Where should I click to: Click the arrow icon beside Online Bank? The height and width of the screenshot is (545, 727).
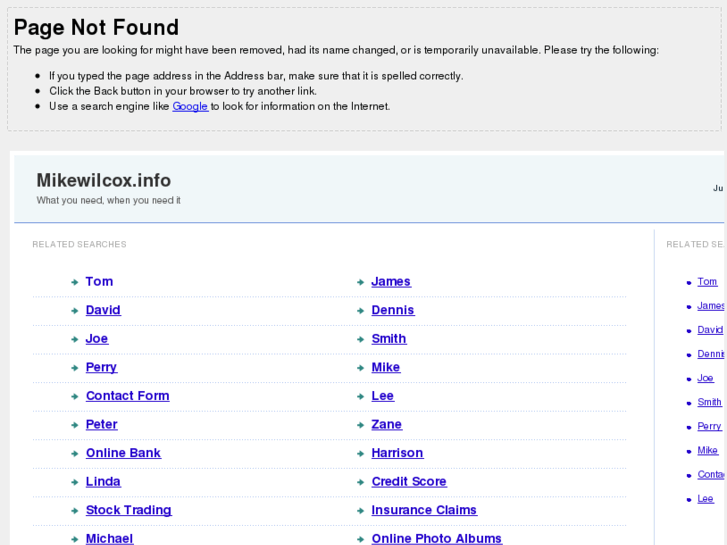coord(75,454)
